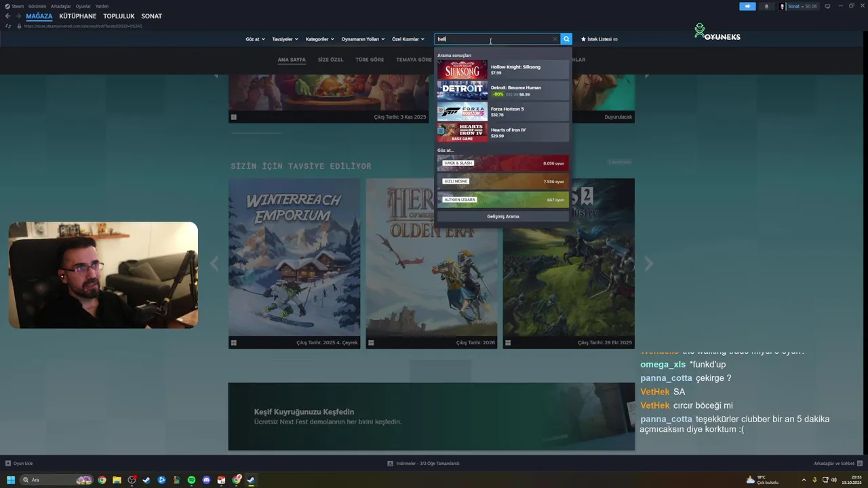This screenshot has height=488, width=868.
Task: Browse the Altıgen Izgara tag
Action: (x=502, y=200)
